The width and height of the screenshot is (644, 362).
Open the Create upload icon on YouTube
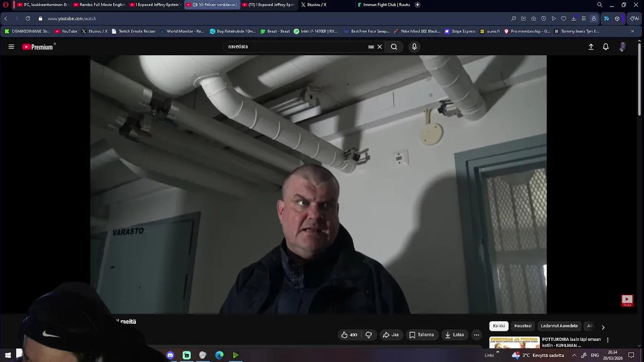[591, 47]
